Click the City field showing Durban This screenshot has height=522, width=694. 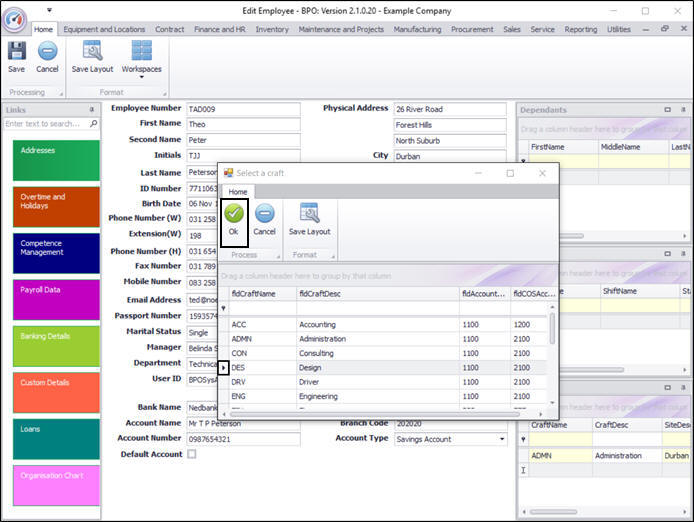tap(450, 156)
